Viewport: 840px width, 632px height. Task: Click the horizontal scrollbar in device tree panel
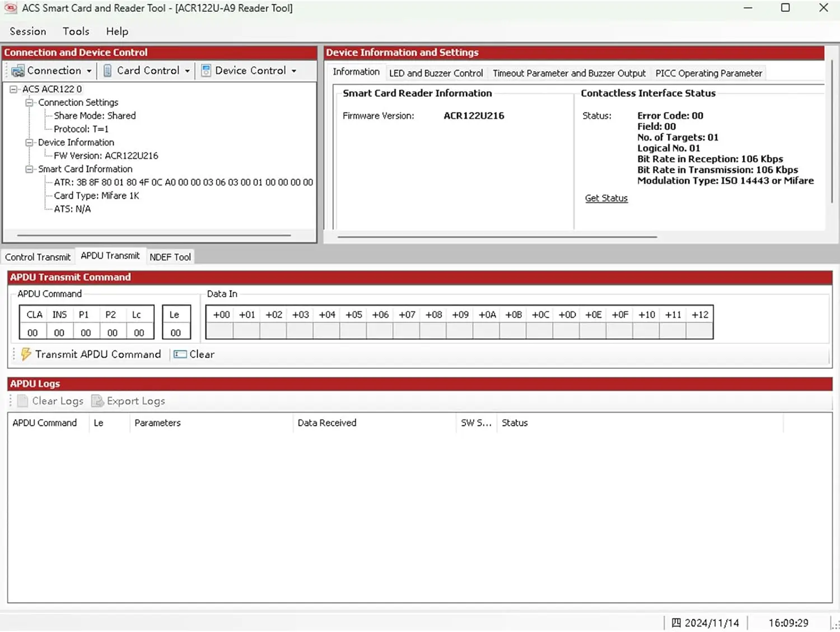154,236
